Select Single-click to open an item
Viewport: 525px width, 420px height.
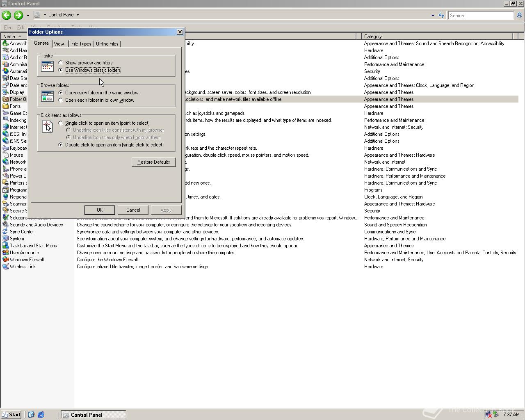[104, 123]
